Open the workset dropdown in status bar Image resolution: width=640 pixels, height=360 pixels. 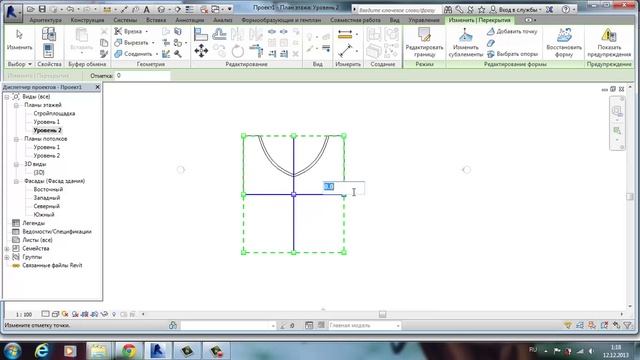[228, 325]
